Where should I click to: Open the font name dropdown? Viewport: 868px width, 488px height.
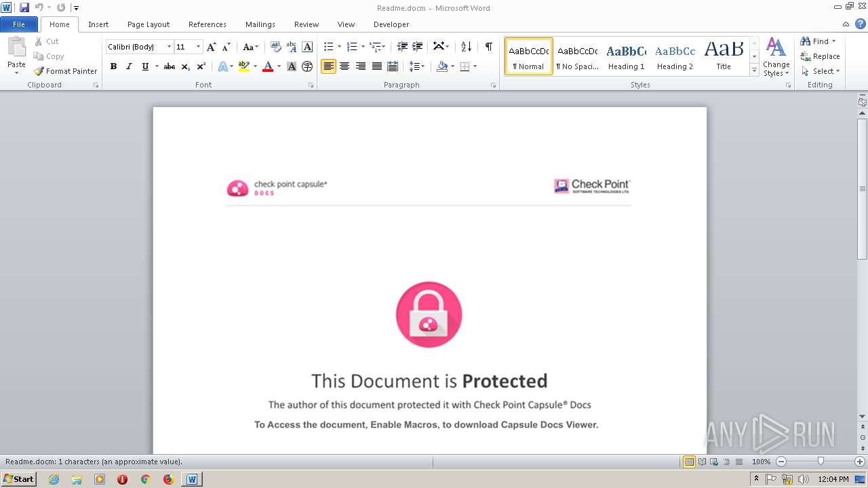(169, 47)
